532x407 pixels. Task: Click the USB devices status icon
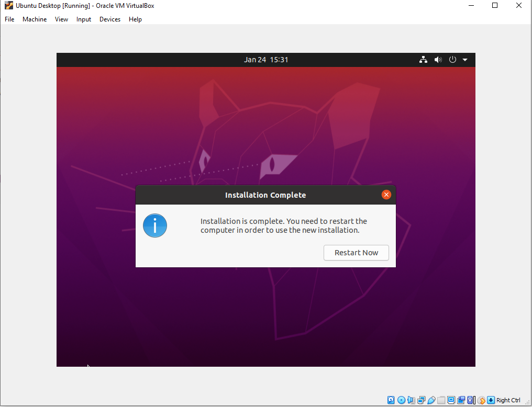431,400
